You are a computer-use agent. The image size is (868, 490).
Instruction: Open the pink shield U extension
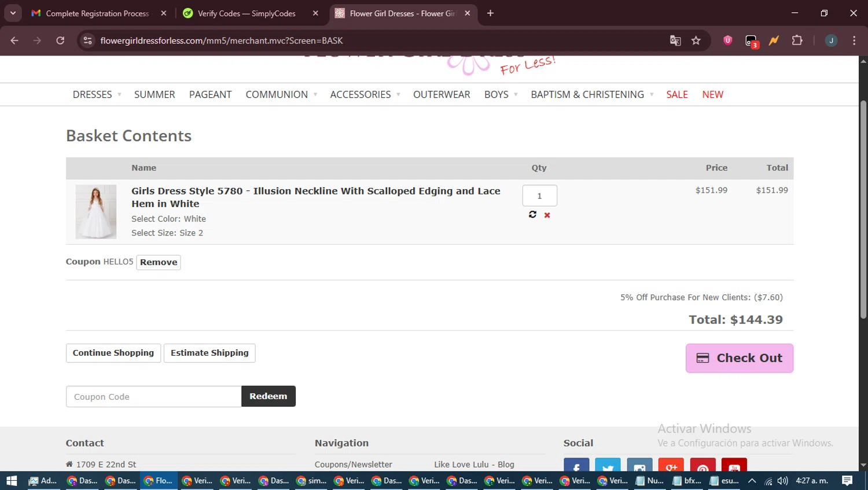pyautogui.click(x=728, y=40)
